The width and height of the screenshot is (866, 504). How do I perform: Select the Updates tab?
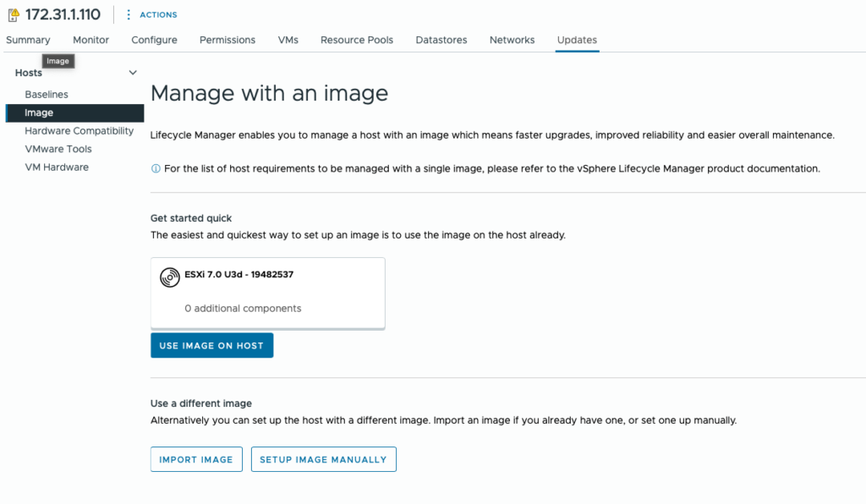pos(577,40)
